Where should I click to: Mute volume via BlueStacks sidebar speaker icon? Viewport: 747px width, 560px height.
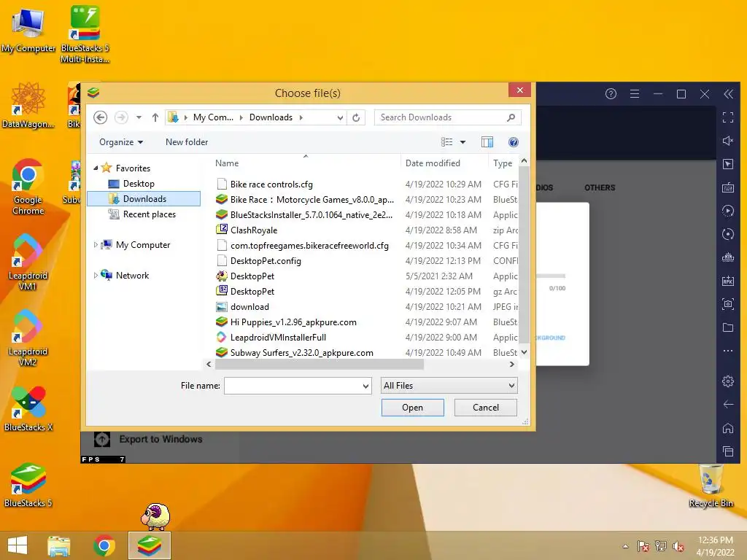pos(728,141)
